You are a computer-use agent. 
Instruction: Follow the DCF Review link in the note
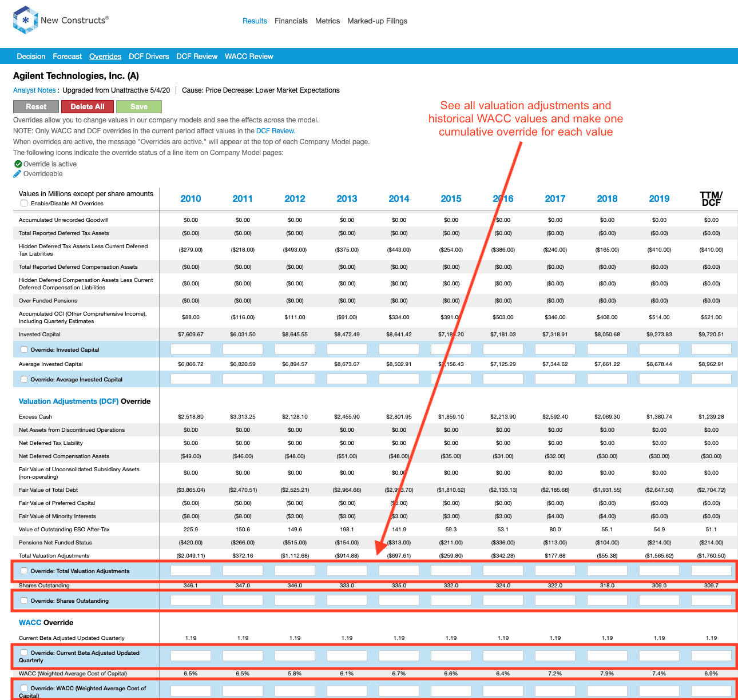tap(276, 131)
